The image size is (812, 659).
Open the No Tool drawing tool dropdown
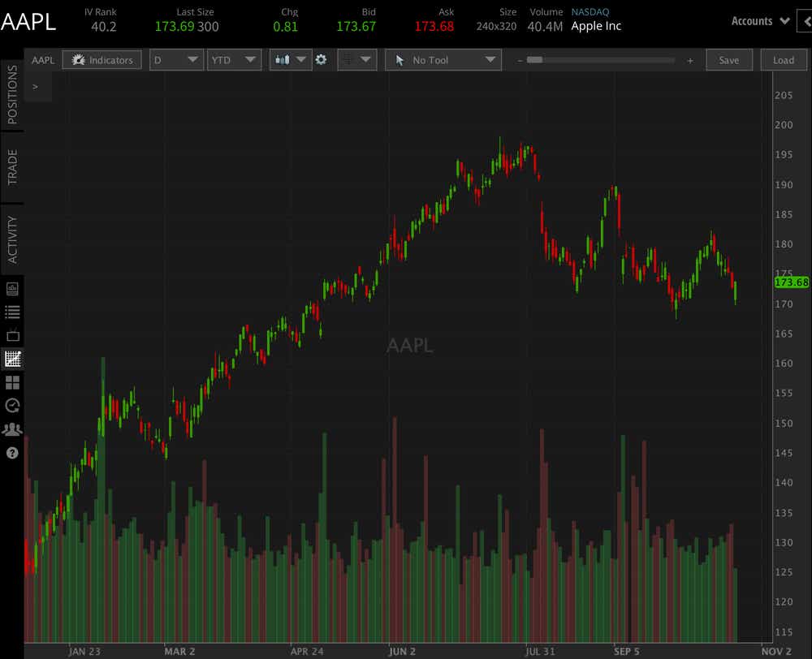(x=443, y=60)
